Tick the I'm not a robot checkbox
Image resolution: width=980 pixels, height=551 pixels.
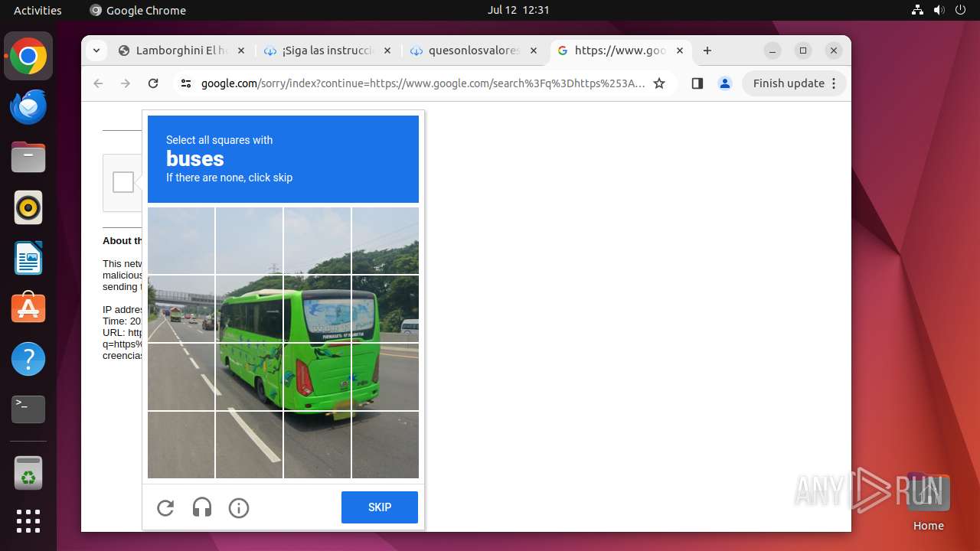(123, 182)
